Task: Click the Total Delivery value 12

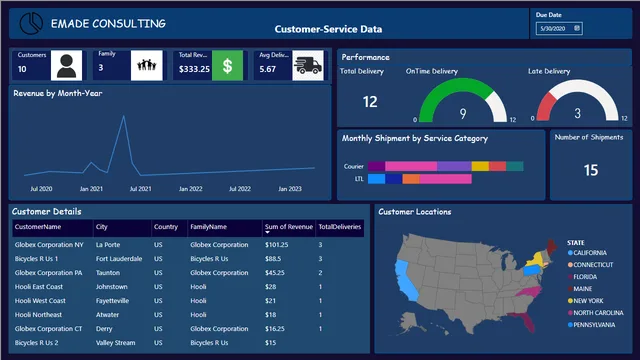Action: (x=370, y=102)
